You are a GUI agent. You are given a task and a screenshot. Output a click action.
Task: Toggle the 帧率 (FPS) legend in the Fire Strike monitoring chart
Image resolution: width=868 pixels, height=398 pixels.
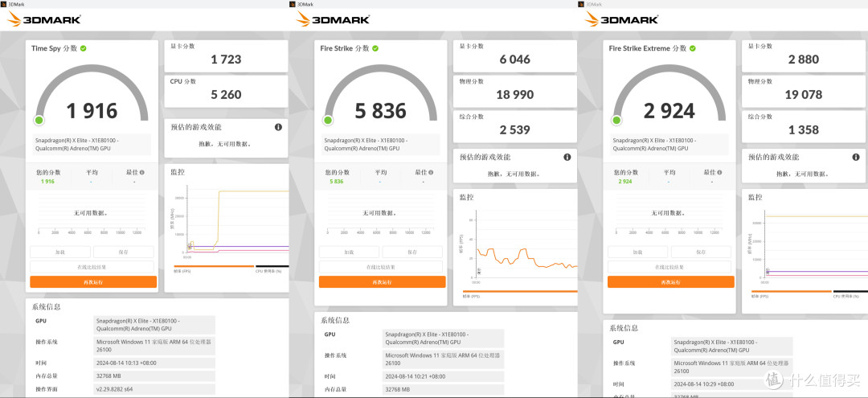(520, 294)
